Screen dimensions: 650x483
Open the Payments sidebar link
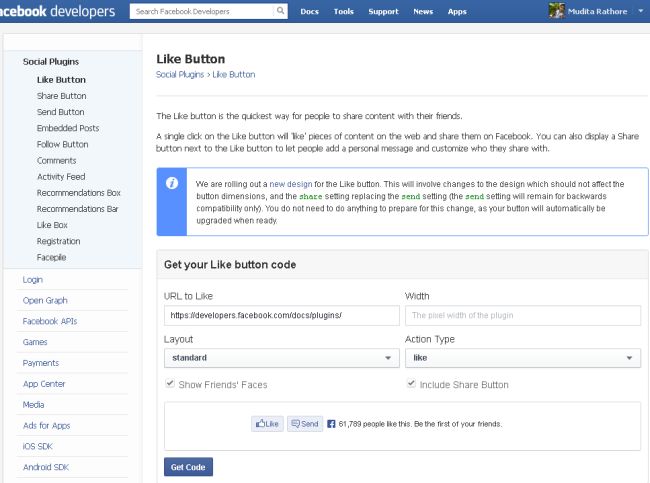(41, 363)
